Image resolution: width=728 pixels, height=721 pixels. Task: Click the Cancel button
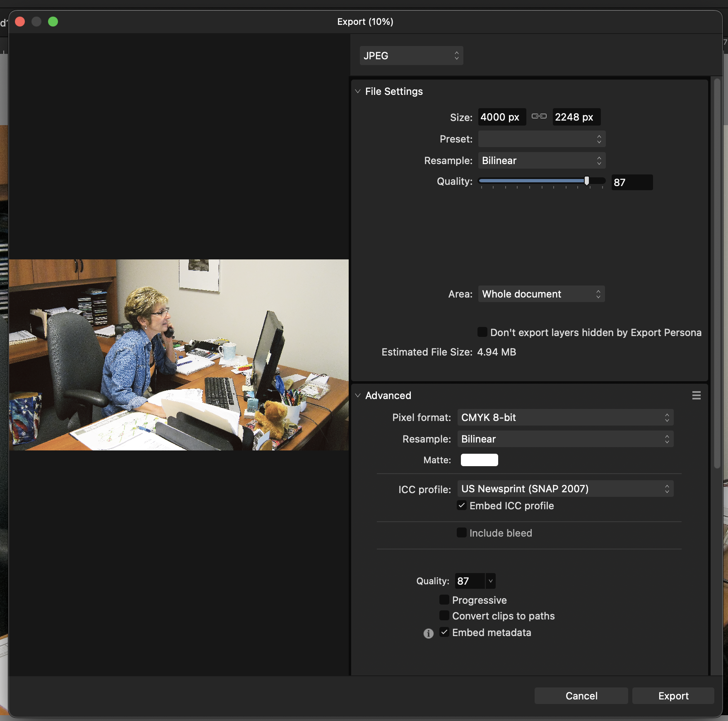click(x=581, y=696)
